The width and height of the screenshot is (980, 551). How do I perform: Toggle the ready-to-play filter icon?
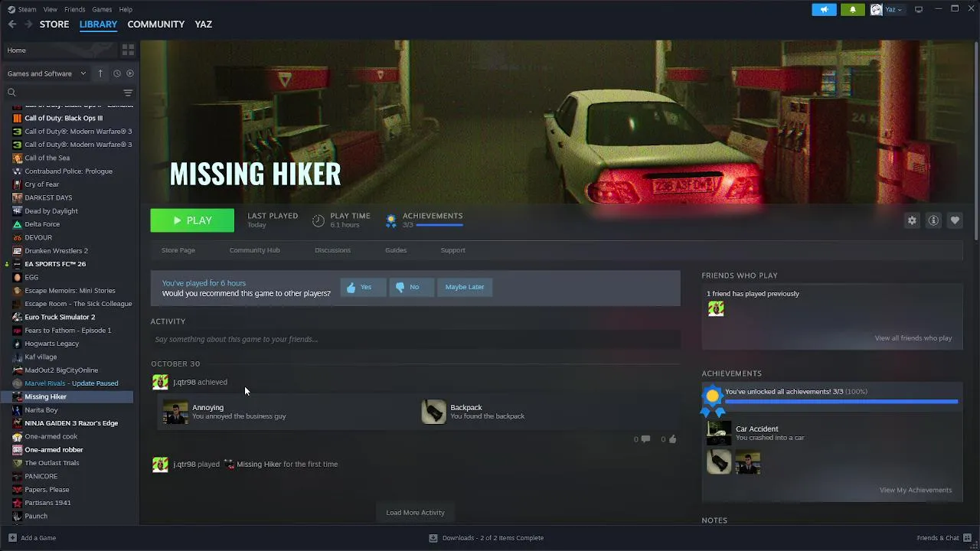(130, 73)
